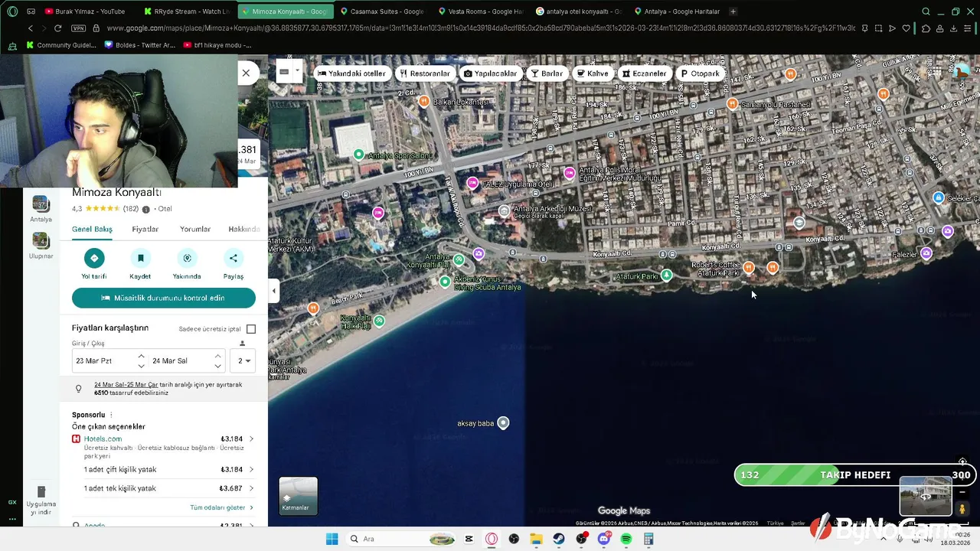Viewport: 980px width, 551px height.
Task: Enable Sadece ücretsiz iptal checkbox
Action: 251,329
